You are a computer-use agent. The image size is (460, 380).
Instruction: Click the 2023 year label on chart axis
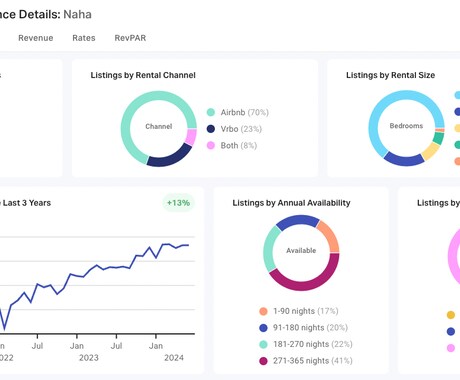coord(89,358)
